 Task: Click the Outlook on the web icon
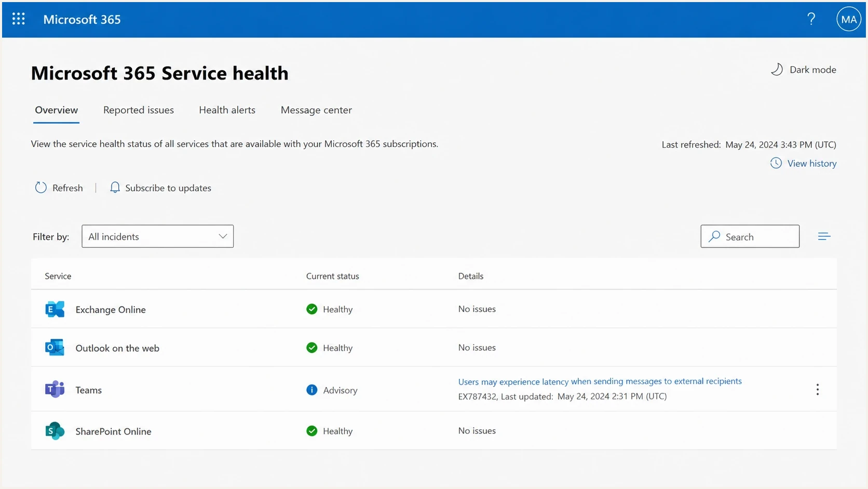point(55,348)
